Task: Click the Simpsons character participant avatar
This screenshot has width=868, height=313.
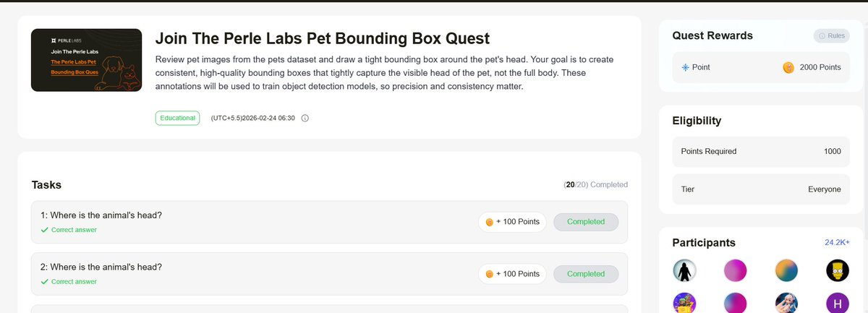Action: click(837, 271)
